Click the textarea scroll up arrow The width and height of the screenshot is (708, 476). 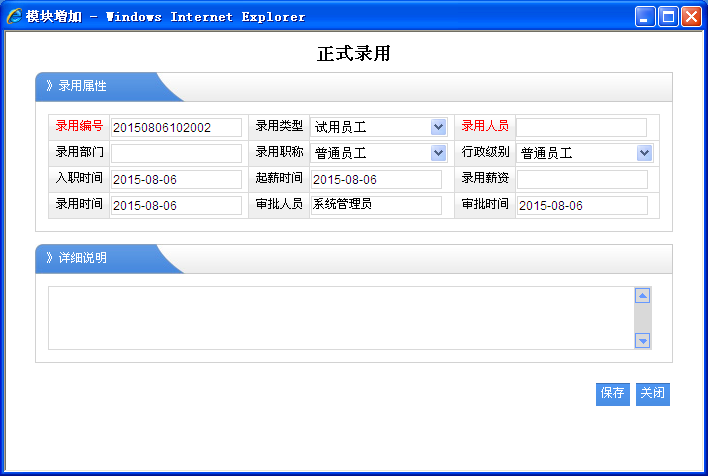click(x=643, y=295)
